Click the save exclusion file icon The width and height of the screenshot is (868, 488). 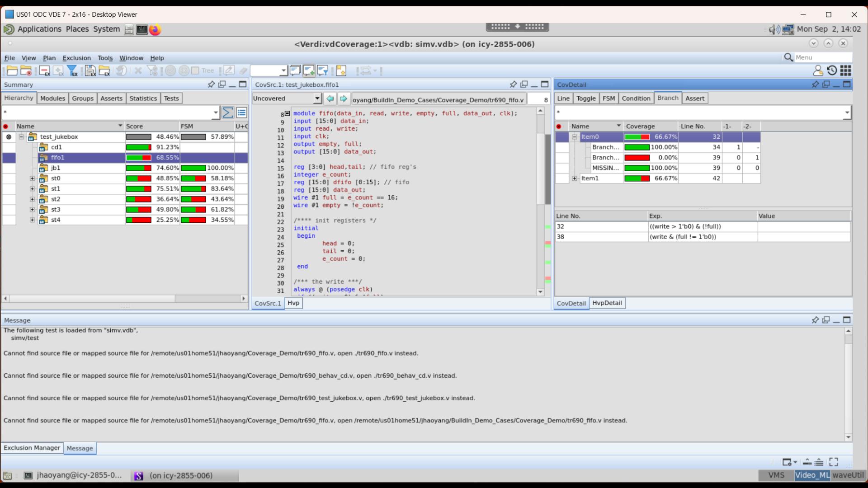pyautogui.click(x=90, y=71)
